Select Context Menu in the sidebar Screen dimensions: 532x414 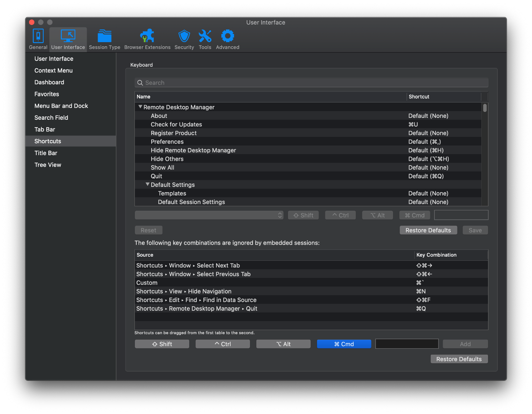[53, 70]
